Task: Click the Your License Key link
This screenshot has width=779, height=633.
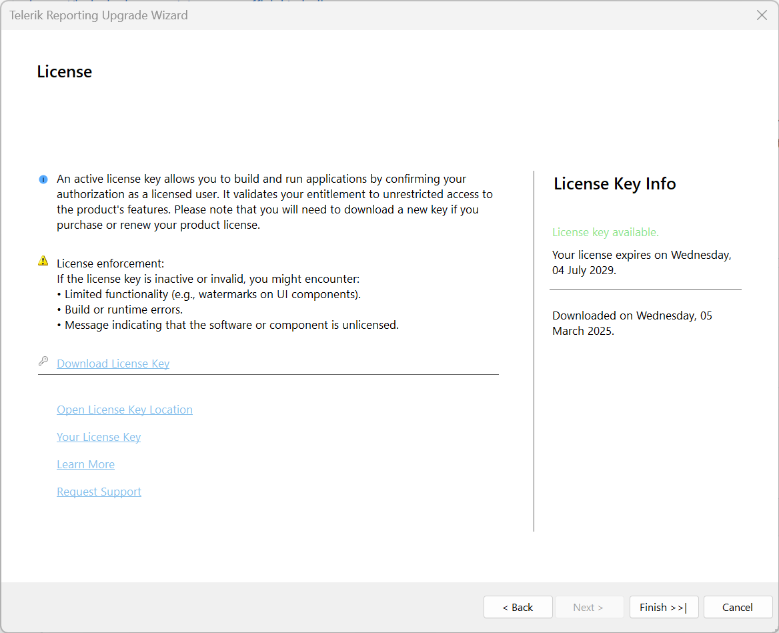Action: (98, 437)
